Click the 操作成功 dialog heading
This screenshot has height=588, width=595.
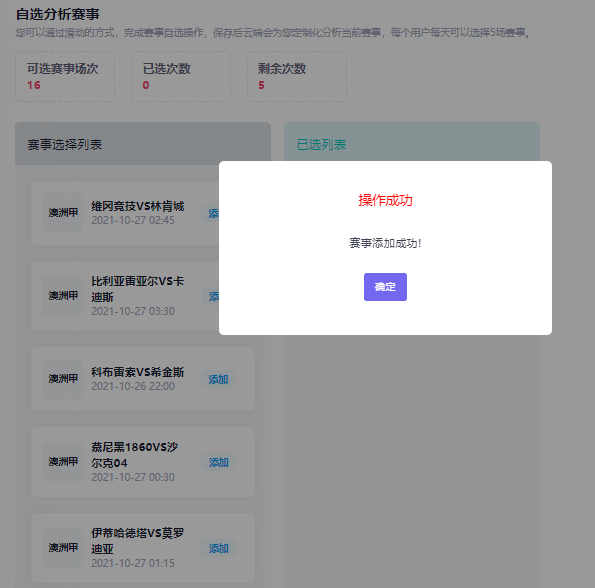(x=385, y=200)
